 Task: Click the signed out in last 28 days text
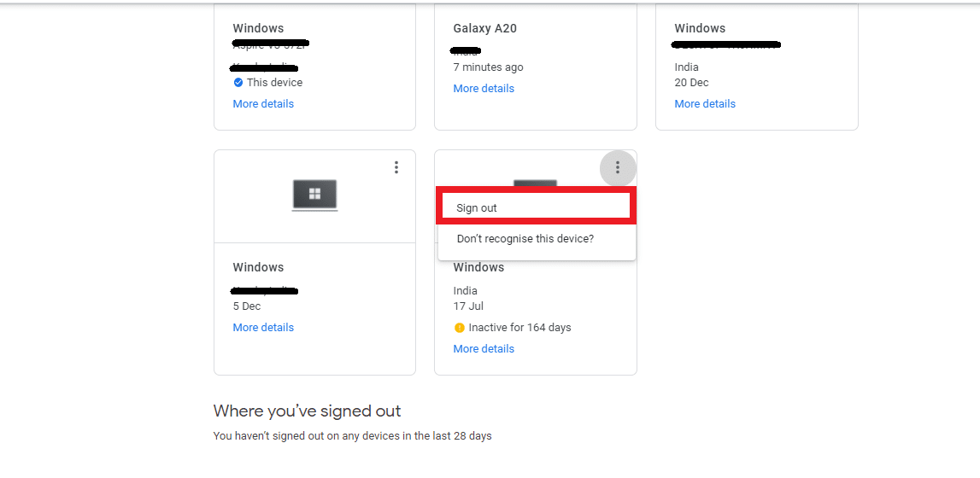pos(353,436)
